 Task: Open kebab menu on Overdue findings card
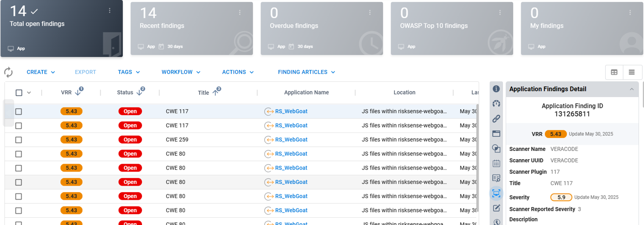click(370, 13)
